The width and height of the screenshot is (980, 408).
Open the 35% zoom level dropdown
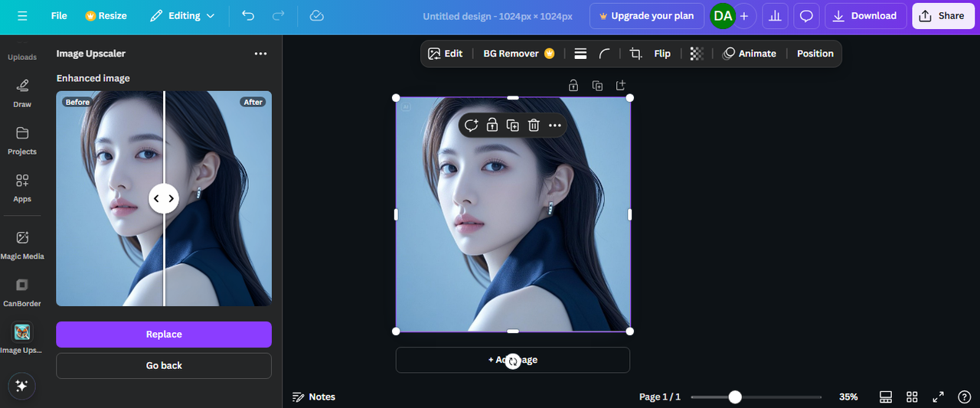click(x=848, y=397)
